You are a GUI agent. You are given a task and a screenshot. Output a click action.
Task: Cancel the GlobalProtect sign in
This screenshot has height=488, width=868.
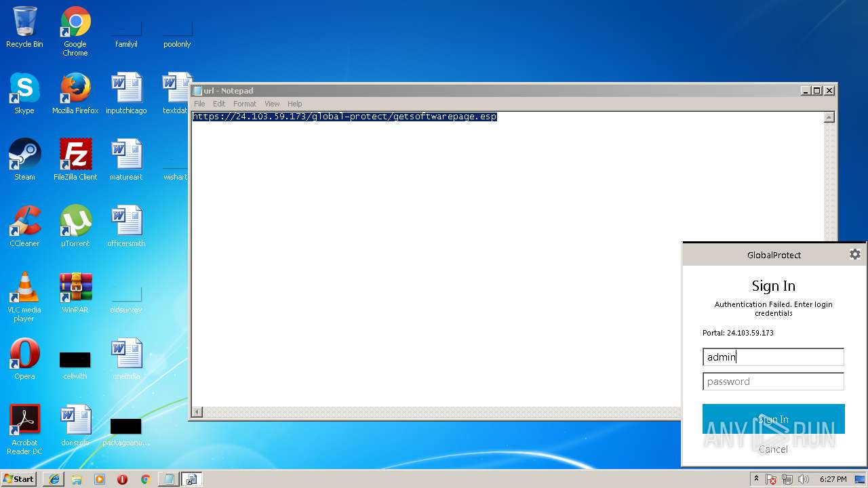(x=773, y=449)
